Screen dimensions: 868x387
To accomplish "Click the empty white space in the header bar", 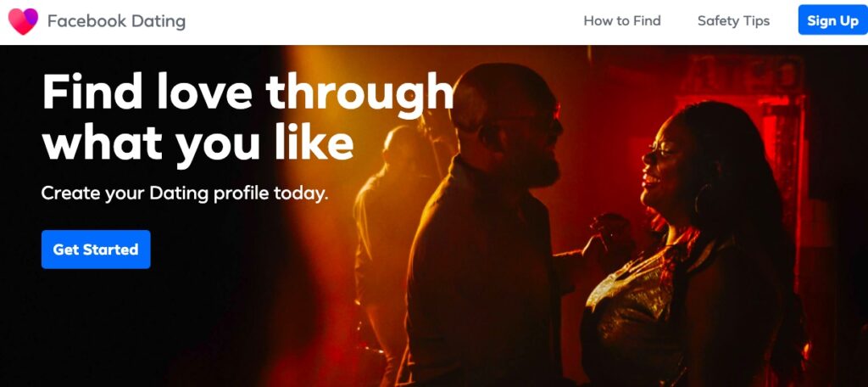I will pyautogui.click(x=382, y=21).
